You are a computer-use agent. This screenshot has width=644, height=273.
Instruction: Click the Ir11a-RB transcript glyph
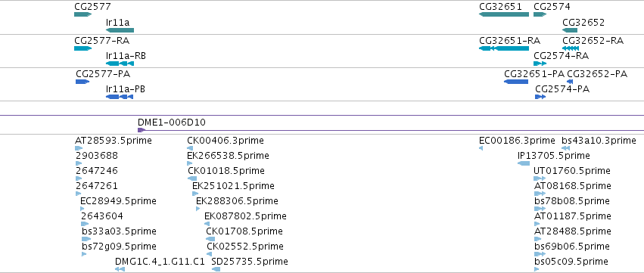coord(120,64)
